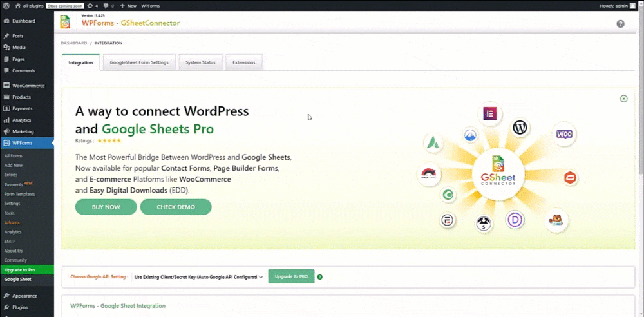The width and height of the screenshot is (644, 317).
Task: Click the Upgrade To PRO button
Action: pyautogui.click(x=291, y=276)
